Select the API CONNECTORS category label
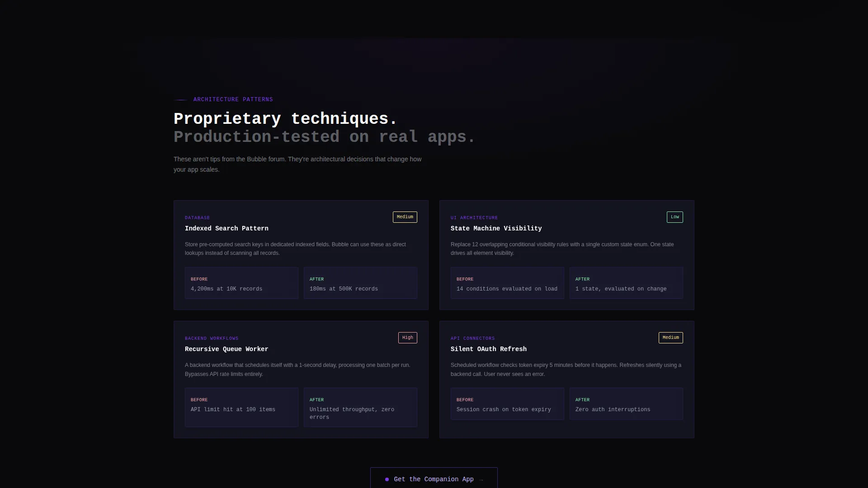The image size is (868, 488). (x=472, y=338)
